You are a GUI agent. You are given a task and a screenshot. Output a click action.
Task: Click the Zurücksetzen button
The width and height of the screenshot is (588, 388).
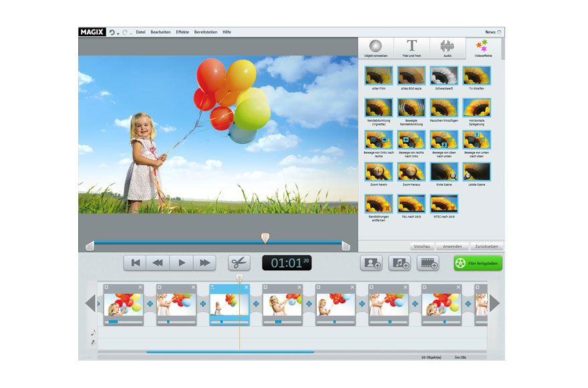(486, 246)
